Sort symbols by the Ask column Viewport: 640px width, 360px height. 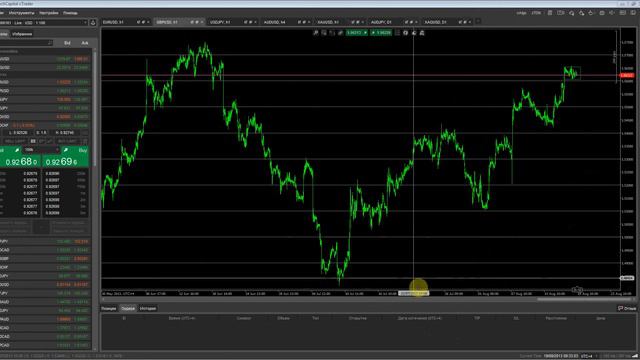coord(84,43)
